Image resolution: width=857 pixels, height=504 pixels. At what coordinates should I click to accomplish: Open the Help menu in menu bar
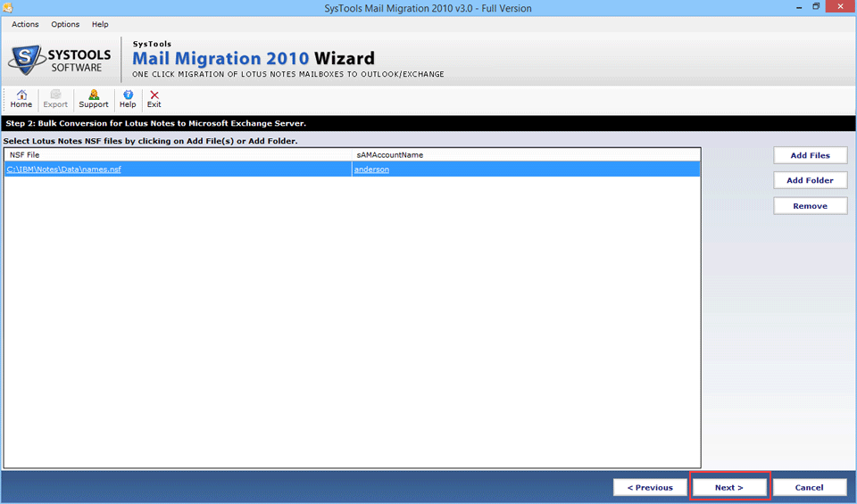tap(100, 24)
